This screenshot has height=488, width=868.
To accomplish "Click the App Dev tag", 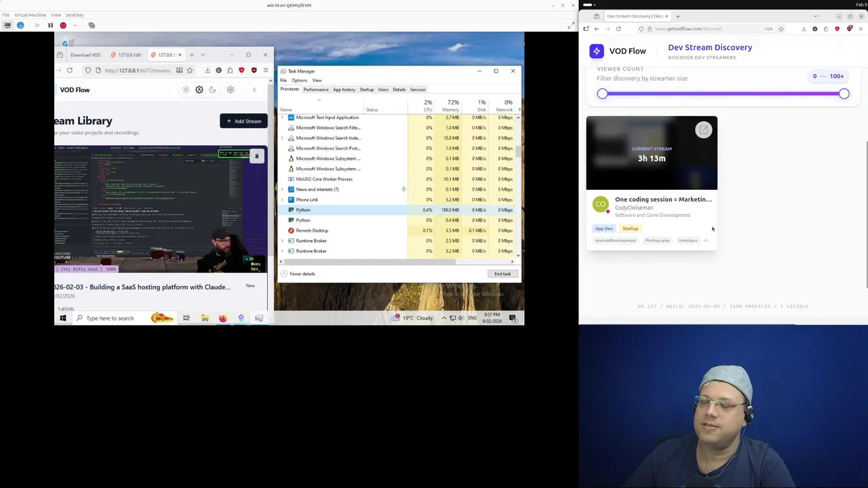I will (x=604, y=228).
